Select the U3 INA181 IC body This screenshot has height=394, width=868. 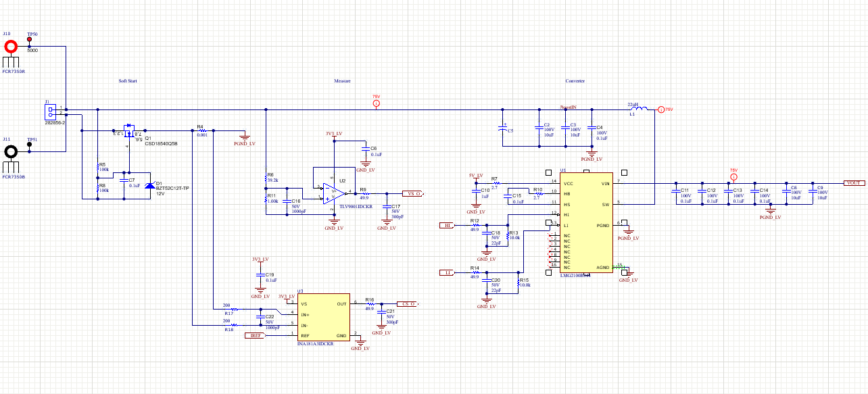pyautogui.click(x=324, y=317)
